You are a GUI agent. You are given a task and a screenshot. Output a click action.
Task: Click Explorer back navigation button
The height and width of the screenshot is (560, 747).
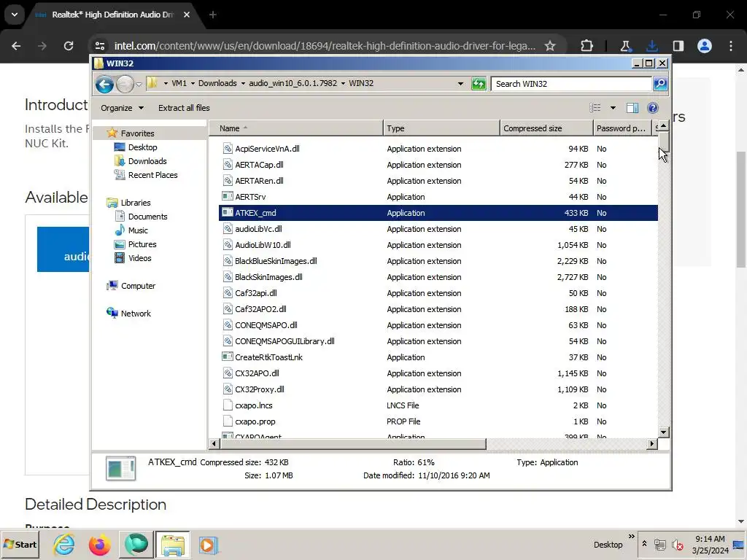point(104,85)
